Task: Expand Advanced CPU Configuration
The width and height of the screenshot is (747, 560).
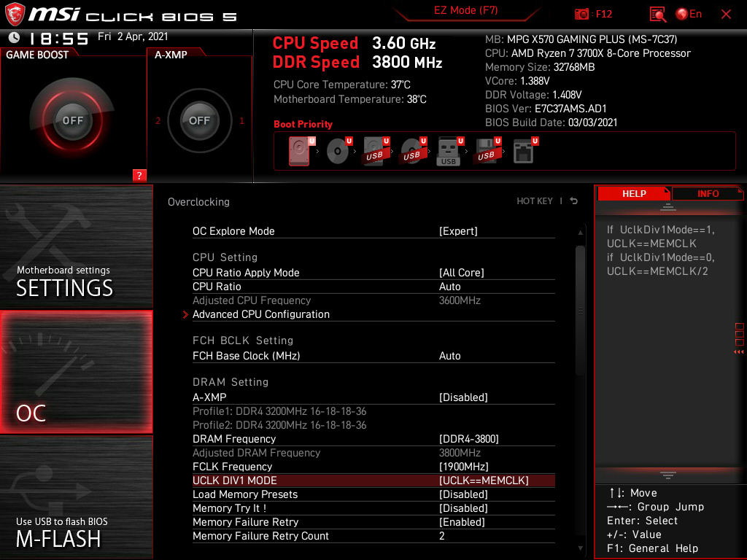Action: tap(261, 314)
